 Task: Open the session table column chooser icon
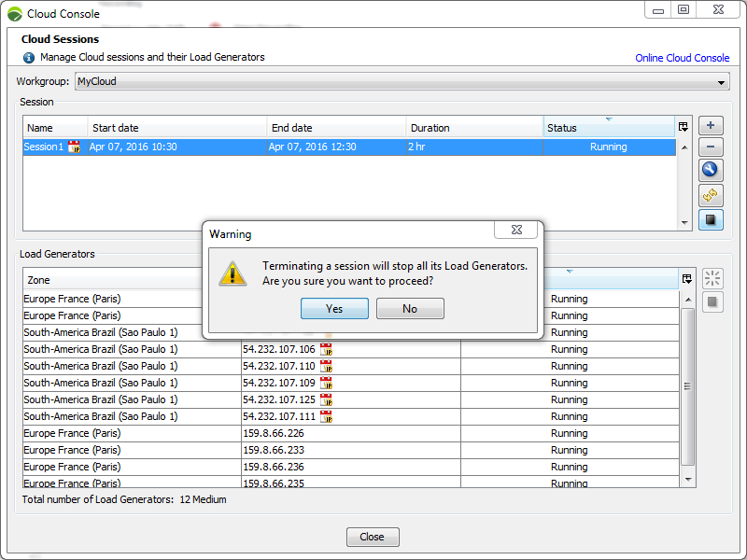click(684, 127)
